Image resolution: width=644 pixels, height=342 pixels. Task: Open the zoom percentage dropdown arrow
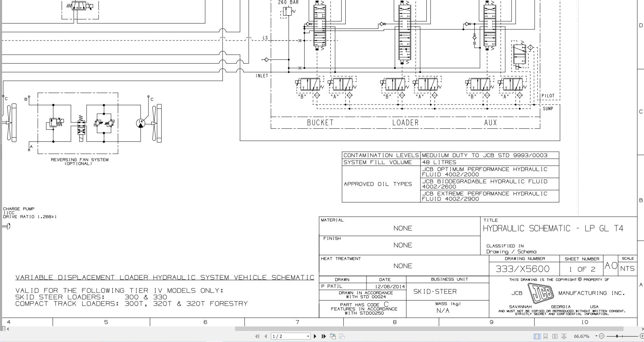[596, 336]
